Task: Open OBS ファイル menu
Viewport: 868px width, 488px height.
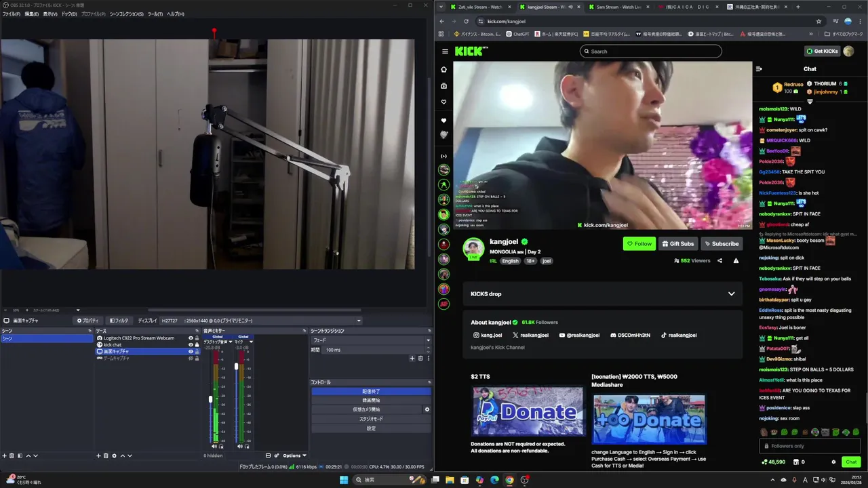Action: click(x=11, y=14)
